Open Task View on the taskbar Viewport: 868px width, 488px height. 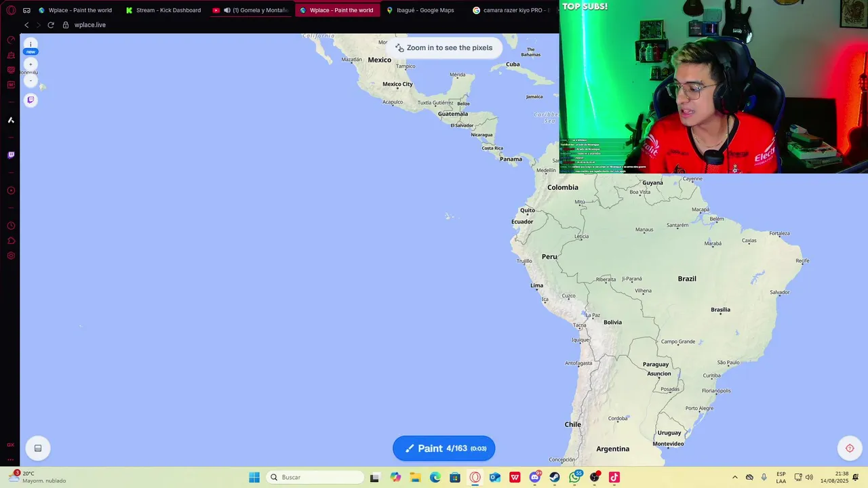(374, 477)
